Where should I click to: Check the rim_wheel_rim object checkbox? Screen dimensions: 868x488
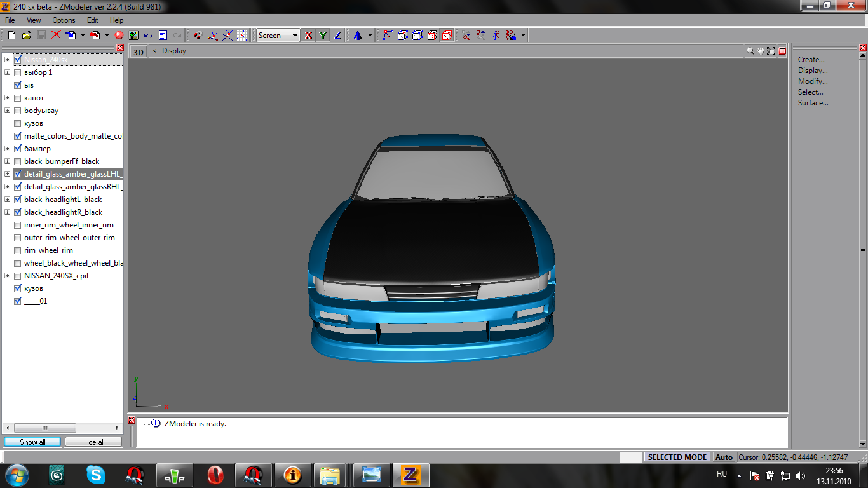click(18, 250)
